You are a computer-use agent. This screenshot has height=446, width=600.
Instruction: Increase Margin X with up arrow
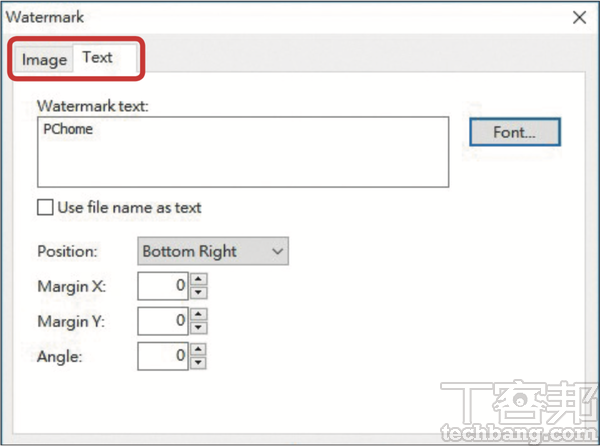point(198,279)
